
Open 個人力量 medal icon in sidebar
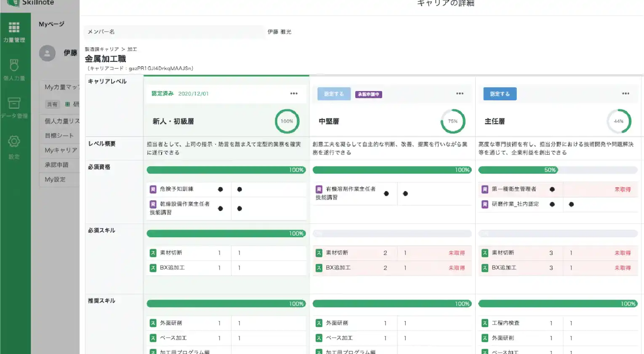(x=14, y=65)
